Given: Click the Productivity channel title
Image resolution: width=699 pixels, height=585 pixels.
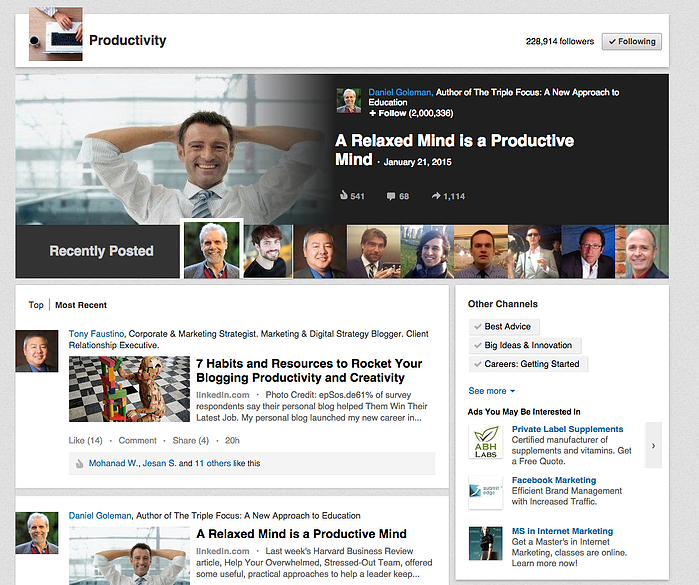Looking at the screenshot, I should pos(127,40).
